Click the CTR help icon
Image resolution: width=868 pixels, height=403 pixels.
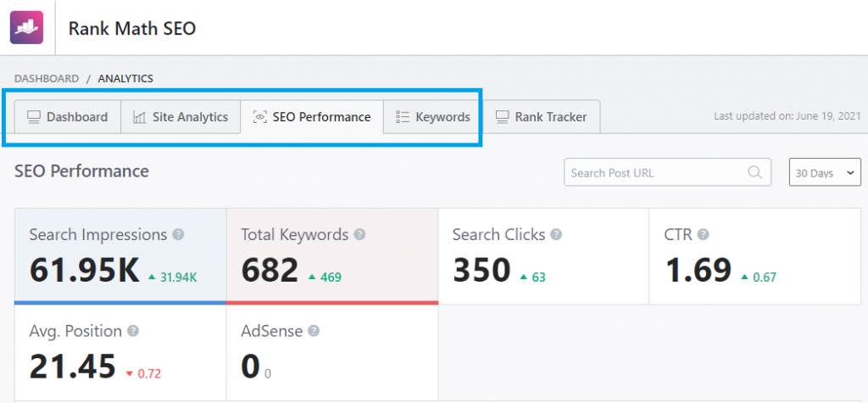coord(703,234)
